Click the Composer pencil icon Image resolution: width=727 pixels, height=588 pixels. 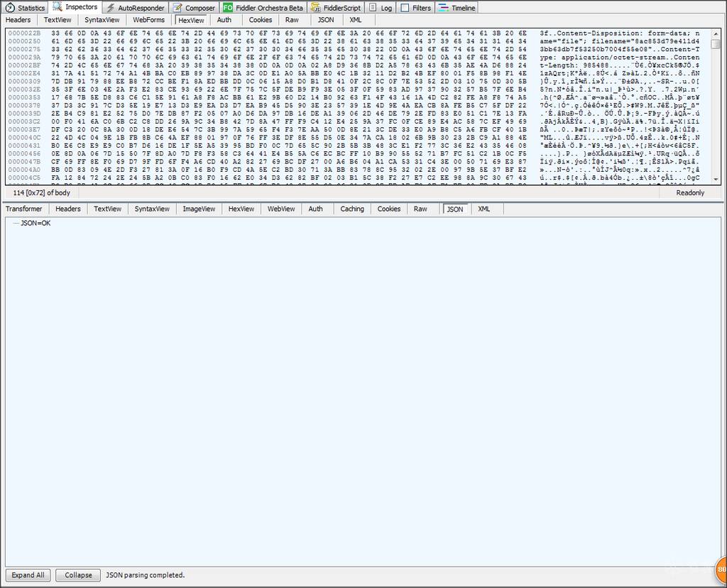[177, 8]
